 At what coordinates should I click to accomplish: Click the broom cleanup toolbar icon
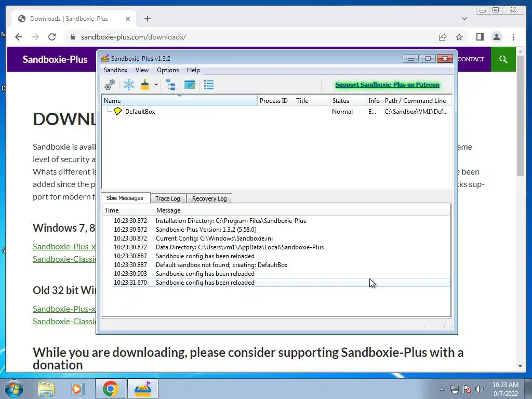pyautogui.click(x=145, y=85)
